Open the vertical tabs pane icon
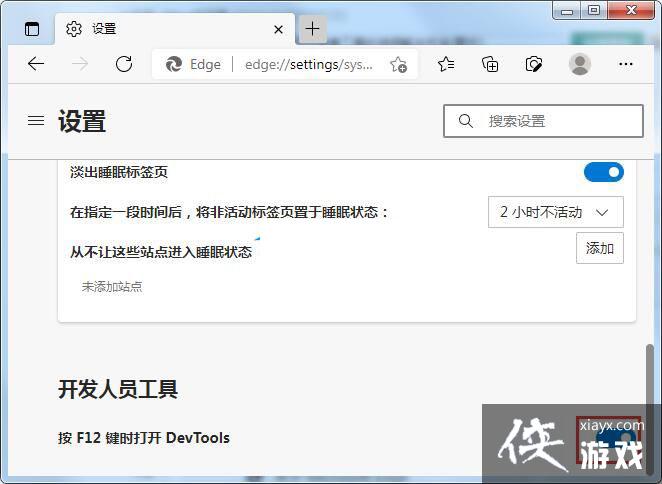 click(x=32, y=29)
